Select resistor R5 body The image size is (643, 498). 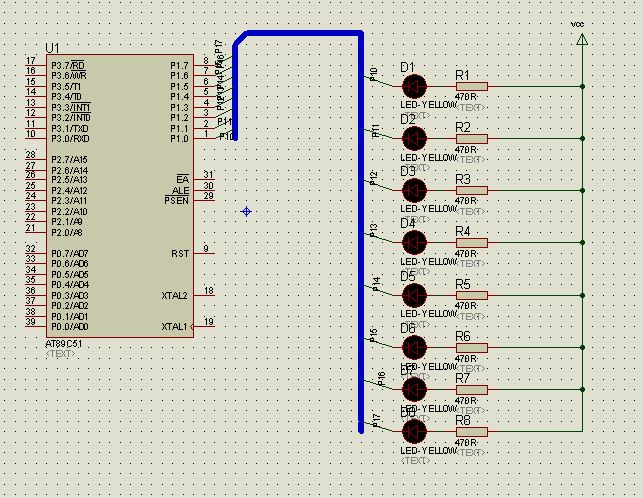point(472,295)
